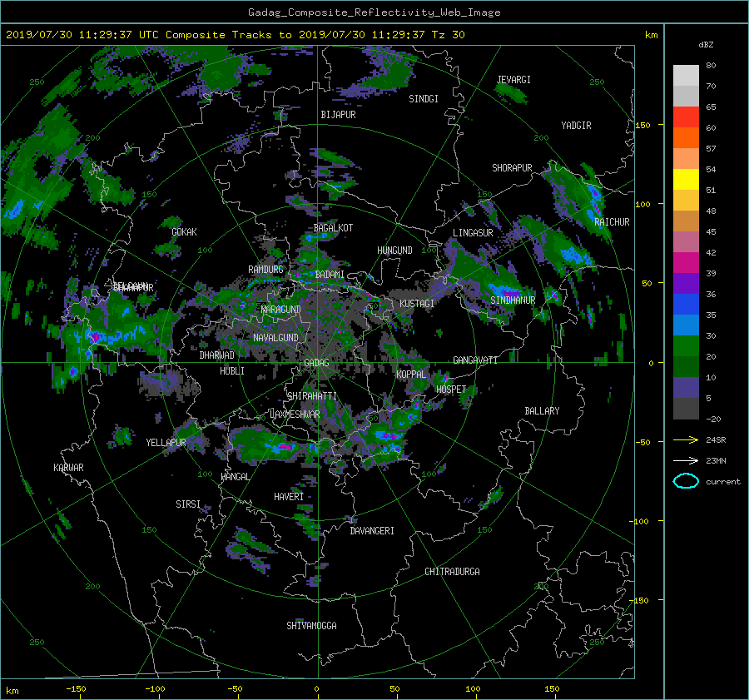Viewport: 749px width, 700px height.
Task: Click the GANGAVATI label
Action: click(x=475, y=360)
